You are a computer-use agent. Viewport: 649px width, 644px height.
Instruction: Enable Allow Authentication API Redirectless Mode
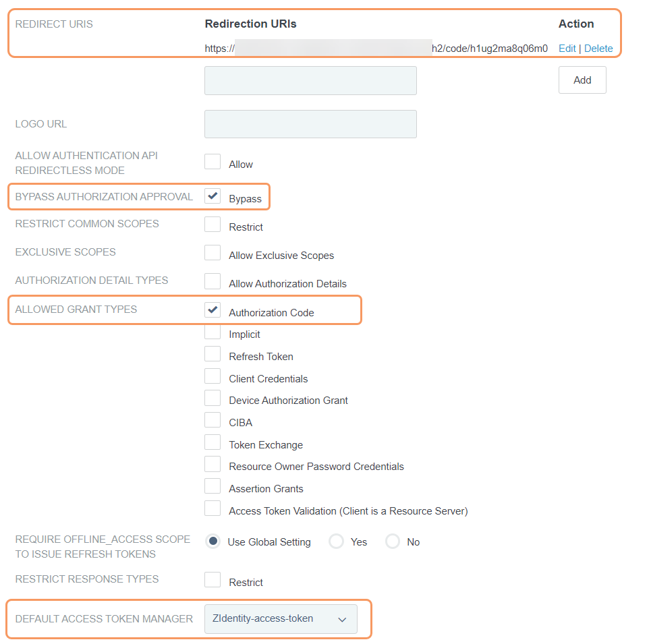[x=213, y=160]
